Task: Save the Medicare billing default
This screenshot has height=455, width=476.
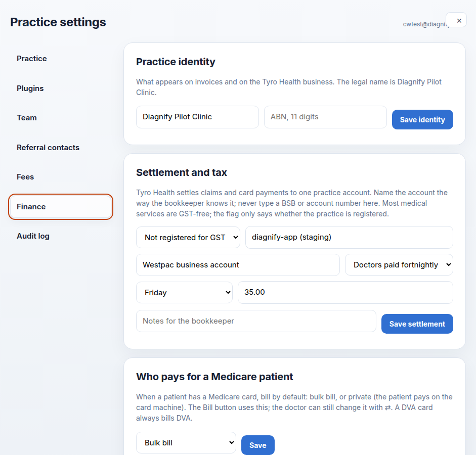Action: [x=258, y=445]
